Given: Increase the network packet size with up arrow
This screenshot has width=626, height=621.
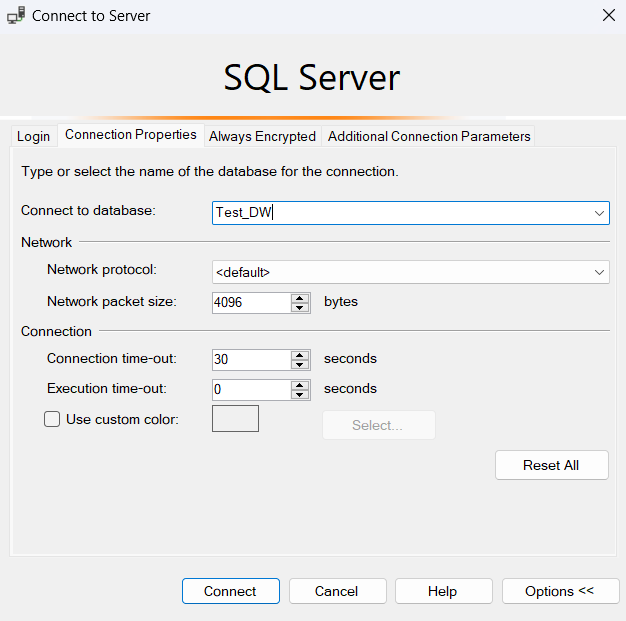Looking at the screenshot, I should coord(300,297).
